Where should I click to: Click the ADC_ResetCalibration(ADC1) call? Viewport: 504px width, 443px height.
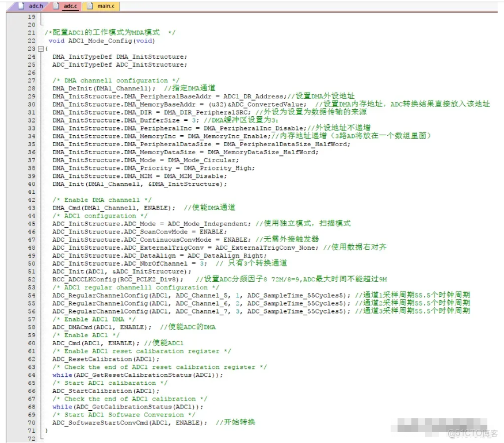coord(106,359)
